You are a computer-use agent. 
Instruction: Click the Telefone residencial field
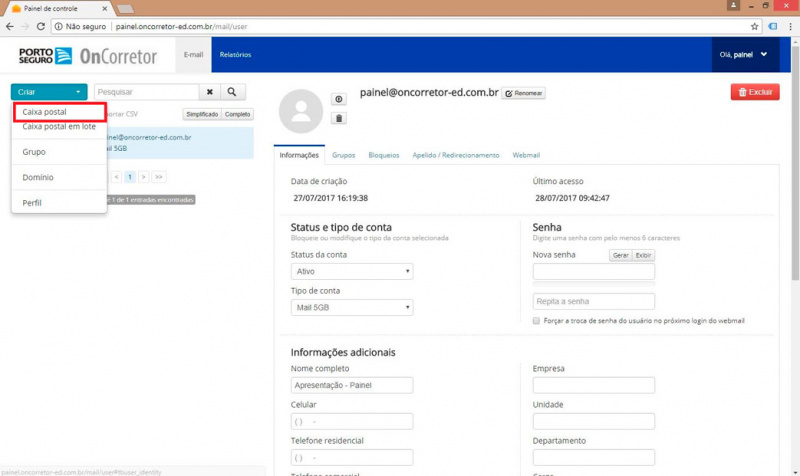pyautogui.click(x=352, y=458)
